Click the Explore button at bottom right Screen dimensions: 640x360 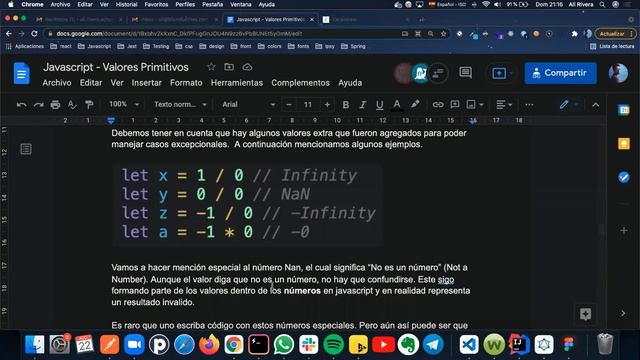pos(585,314)
